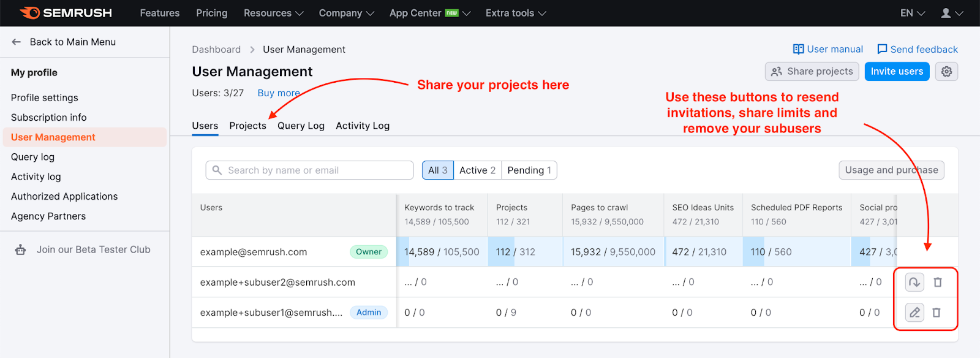Open the App Center dropdown
The width and height of the screenshot is (980, 358).
tap(430, 13)
